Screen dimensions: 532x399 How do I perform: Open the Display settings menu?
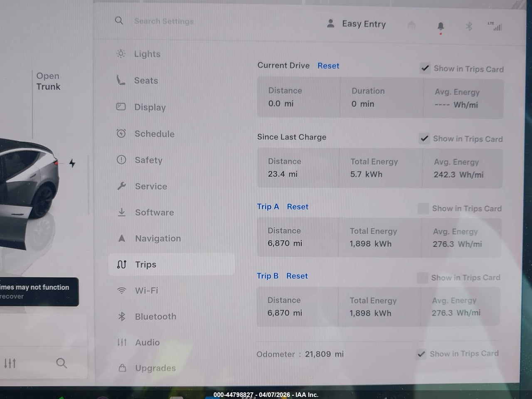point(150,107)
